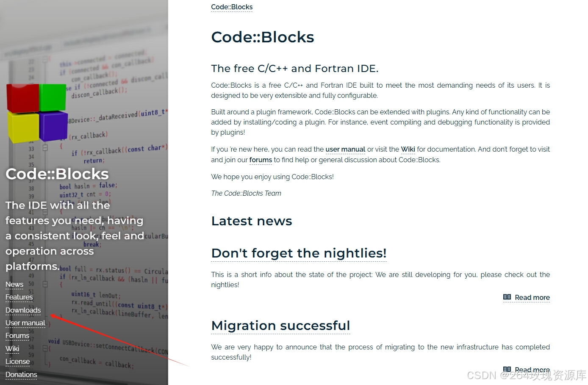
Task: Follow the inline 'user manual' link in paragraph
Action: tap(345, 150)
